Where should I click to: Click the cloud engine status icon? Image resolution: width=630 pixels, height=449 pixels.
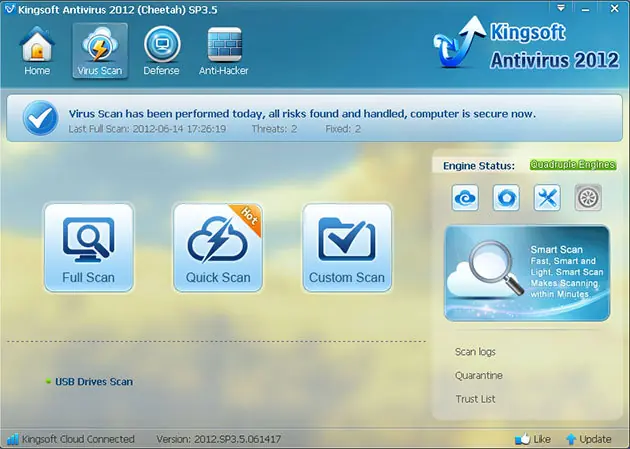pos(466,198)
